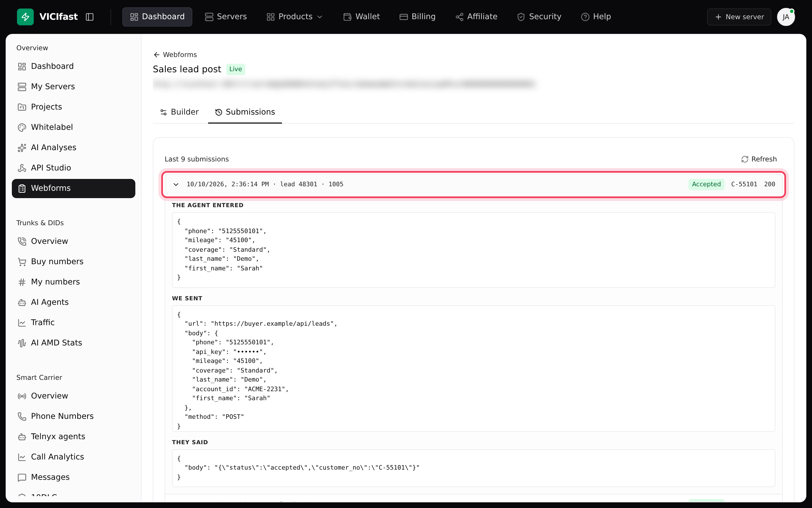Open Billing in the top bar
This screenshot has height=508, width=812.
[417, 17]
